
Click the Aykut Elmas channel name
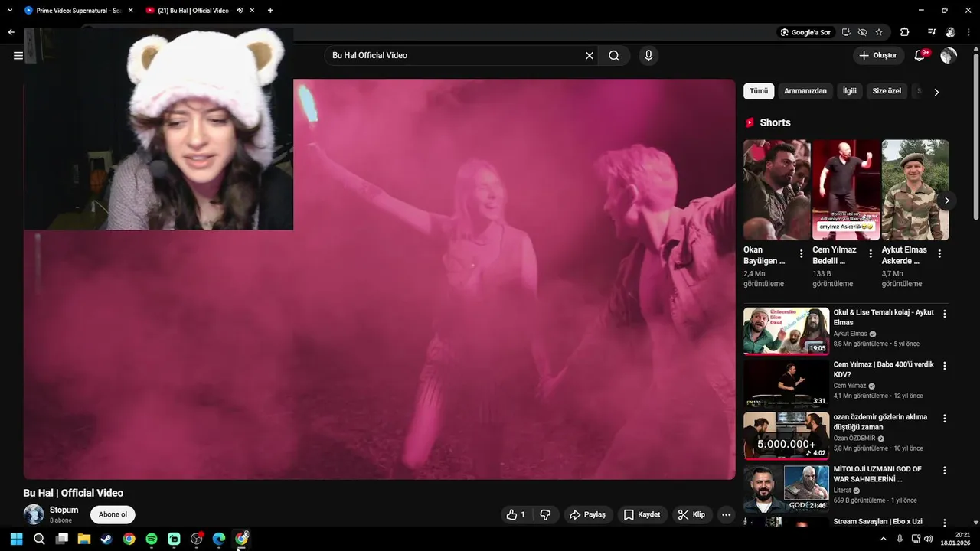(850, 334)
